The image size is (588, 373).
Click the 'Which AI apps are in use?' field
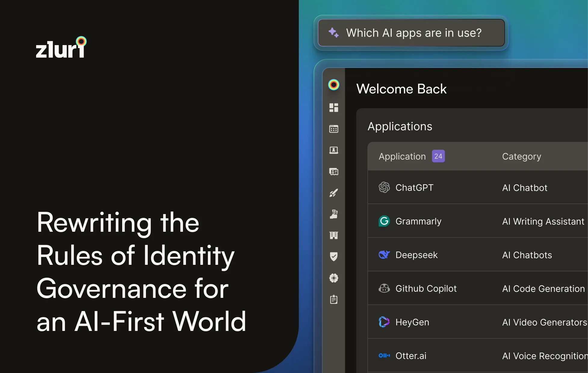point(411,33)
